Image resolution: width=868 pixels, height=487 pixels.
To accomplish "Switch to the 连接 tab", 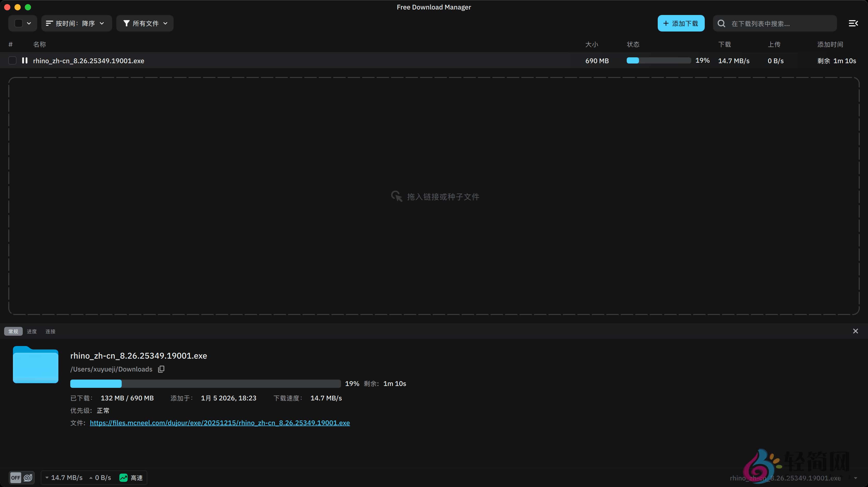I will (x=50, y=331).
